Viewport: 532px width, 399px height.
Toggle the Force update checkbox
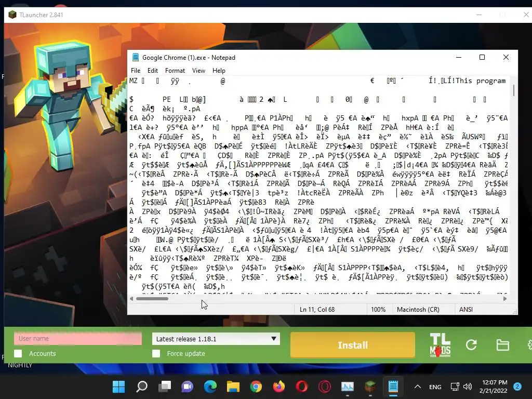click(x=156, y=353)
